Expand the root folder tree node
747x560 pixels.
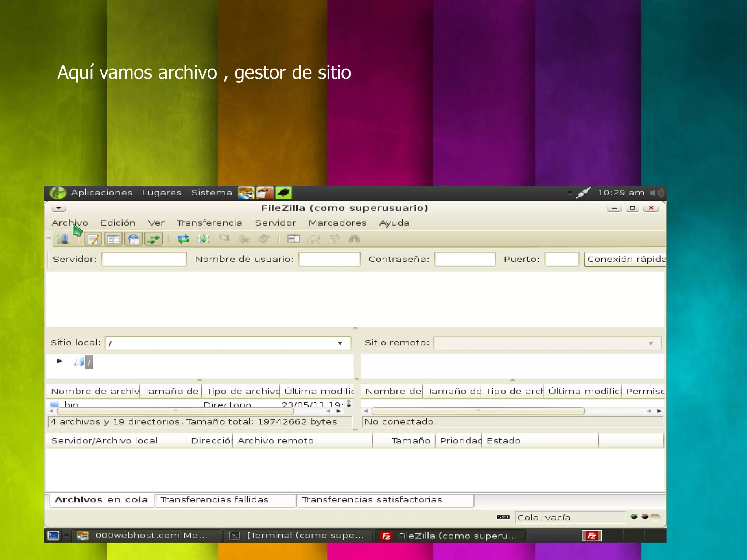click(60, 361)
